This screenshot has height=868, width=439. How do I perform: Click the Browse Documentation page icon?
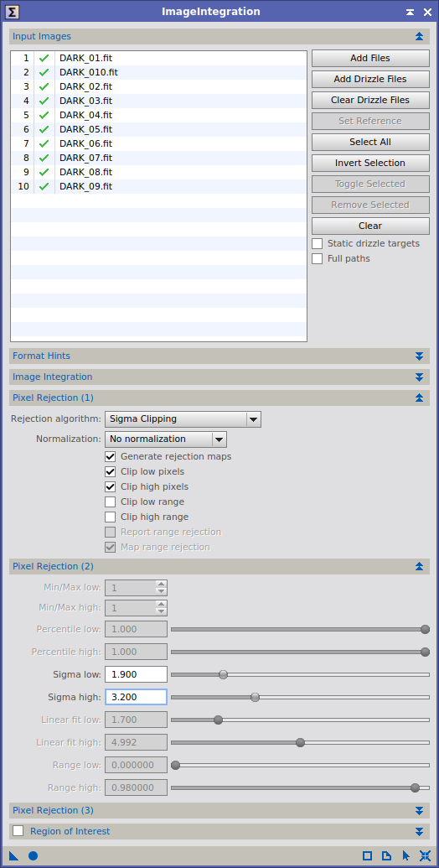(x=388, y=855)
